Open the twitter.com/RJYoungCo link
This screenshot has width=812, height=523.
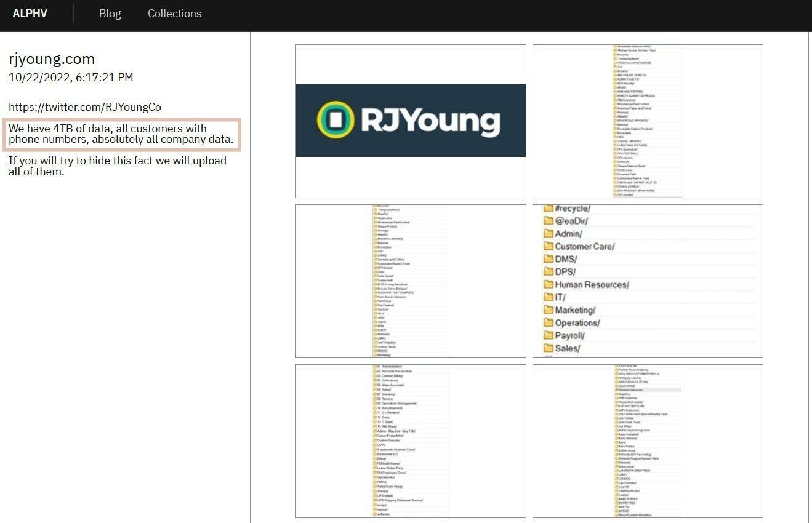(85, 107)
